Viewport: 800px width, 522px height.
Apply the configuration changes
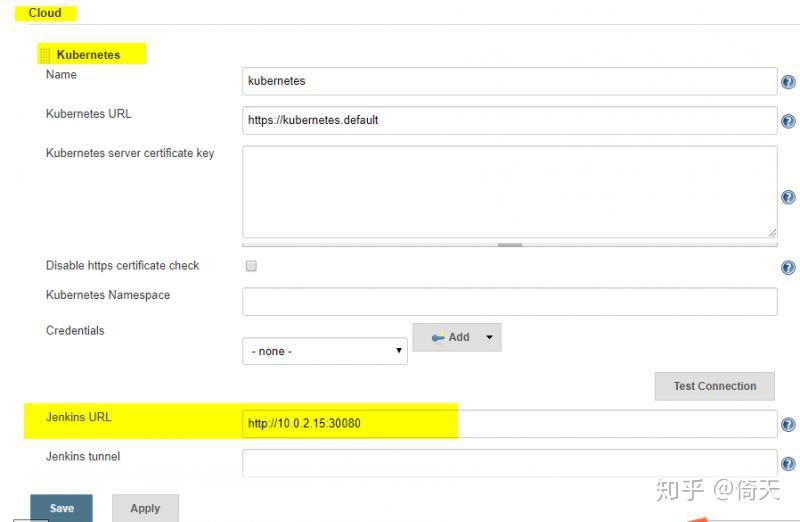point(145,508)
